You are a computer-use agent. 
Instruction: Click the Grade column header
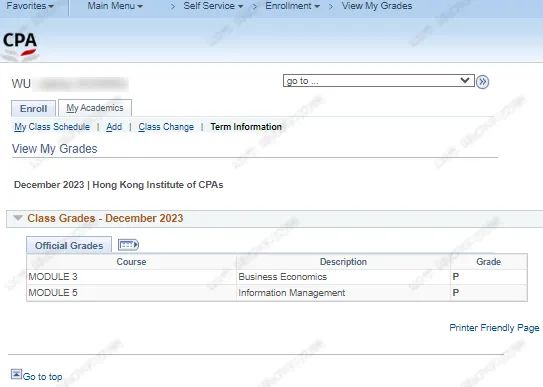[489, 262]
